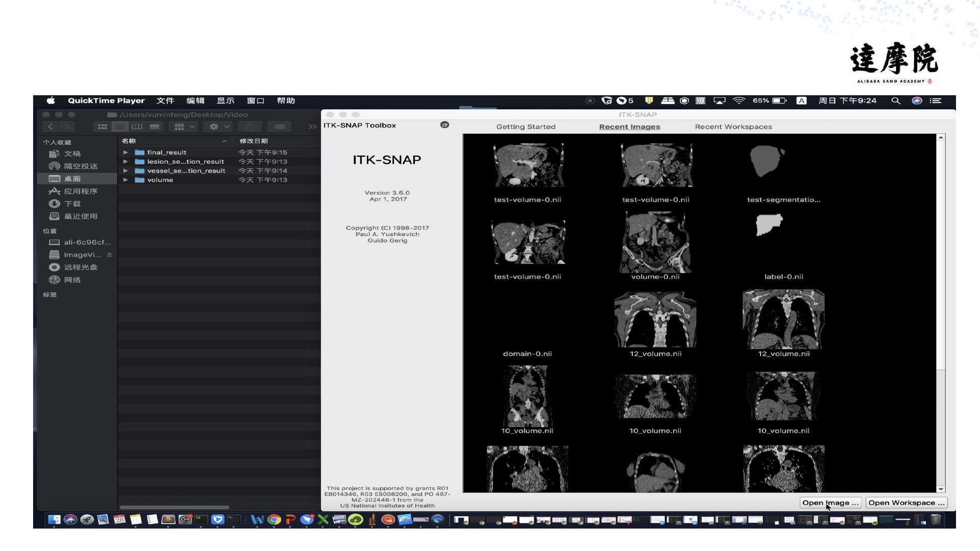Expand the volume folder disclosure triangle
Image resolution: width=980 pixels, height=551 pixels.
pos(126,180)
